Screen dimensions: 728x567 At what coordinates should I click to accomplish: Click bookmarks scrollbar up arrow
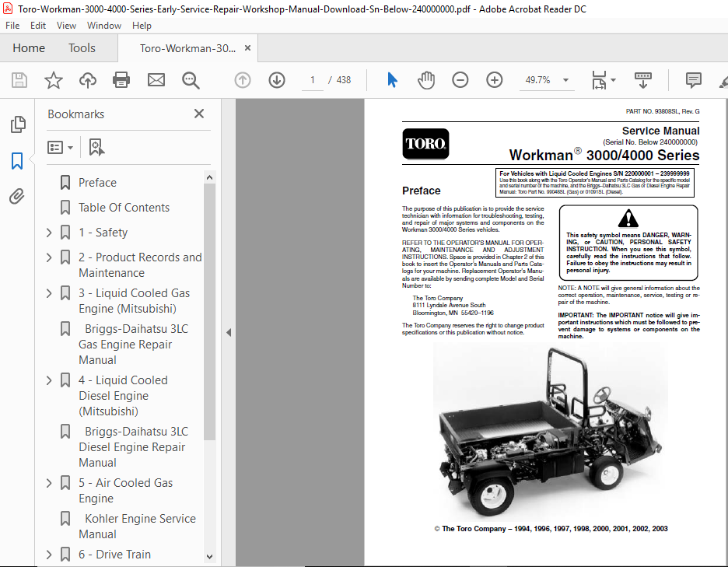pos(209,177)
